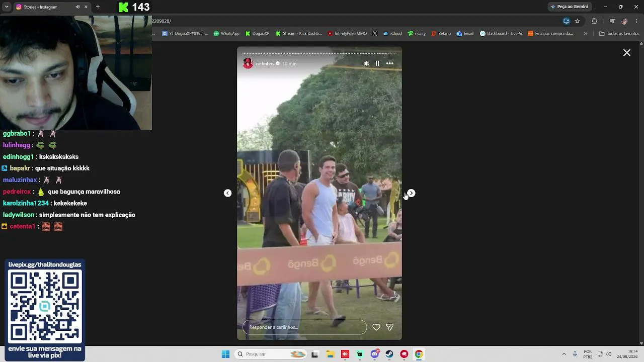Screen dimensions: 644x362
Task: Open Google Chrome from the taskbar
Action: point(419,354)
